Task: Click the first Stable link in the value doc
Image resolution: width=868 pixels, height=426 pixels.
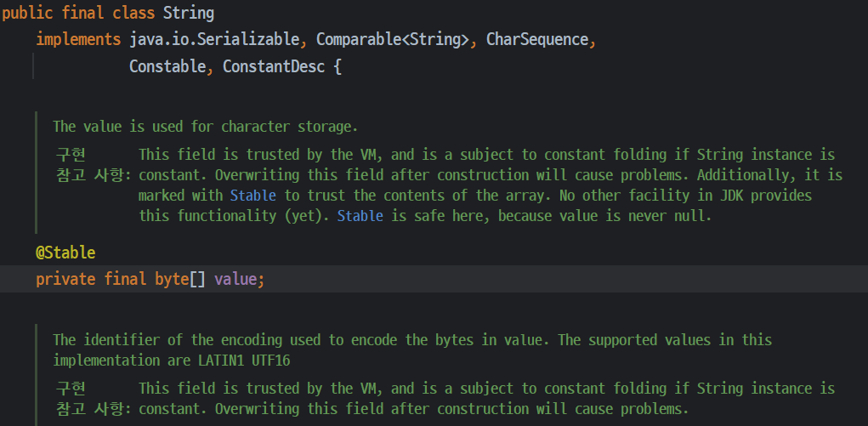Action: click(253, 196)
